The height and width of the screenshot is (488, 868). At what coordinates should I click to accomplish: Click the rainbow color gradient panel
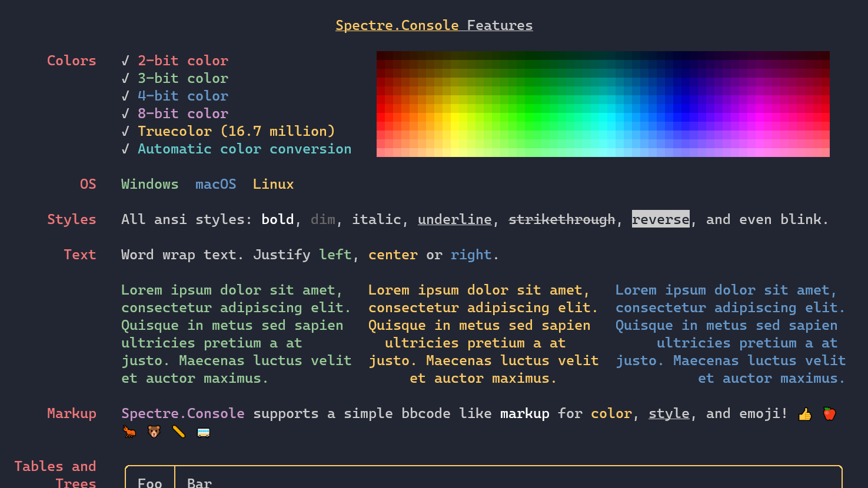[x=603, y=104]
